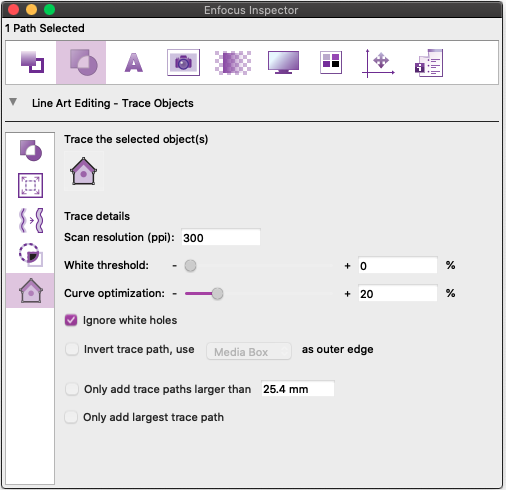Screen dimensions: 506x490
Task: Click the Enfocus Inspector title bar text
Action: [251, 10]
